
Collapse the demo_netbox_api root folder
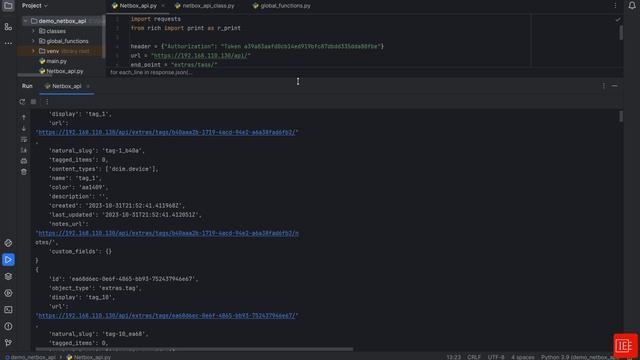(25, 21)
